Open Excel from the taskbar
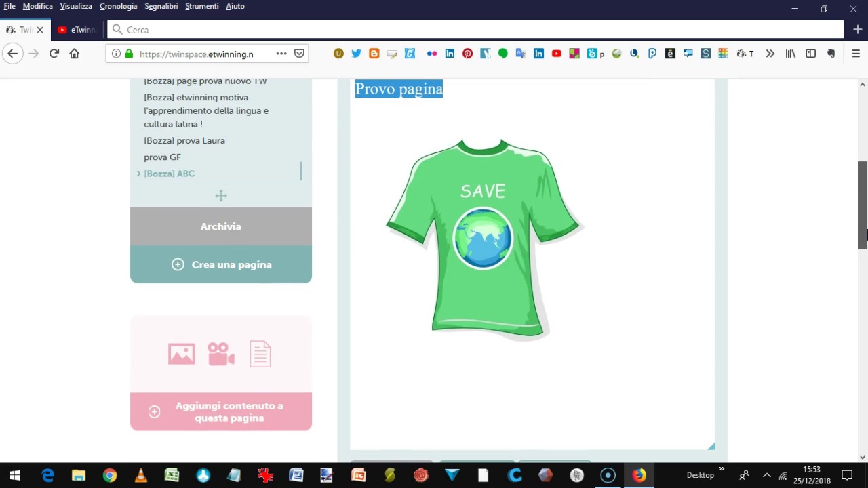Viewport: 868px width, 488px height. (x=172, y=476)
